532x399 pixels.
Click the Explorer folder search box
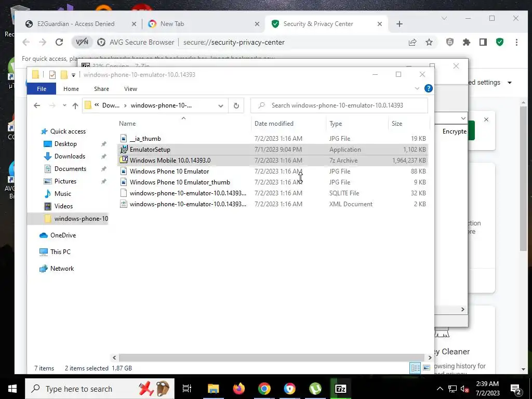coord(339,105)
